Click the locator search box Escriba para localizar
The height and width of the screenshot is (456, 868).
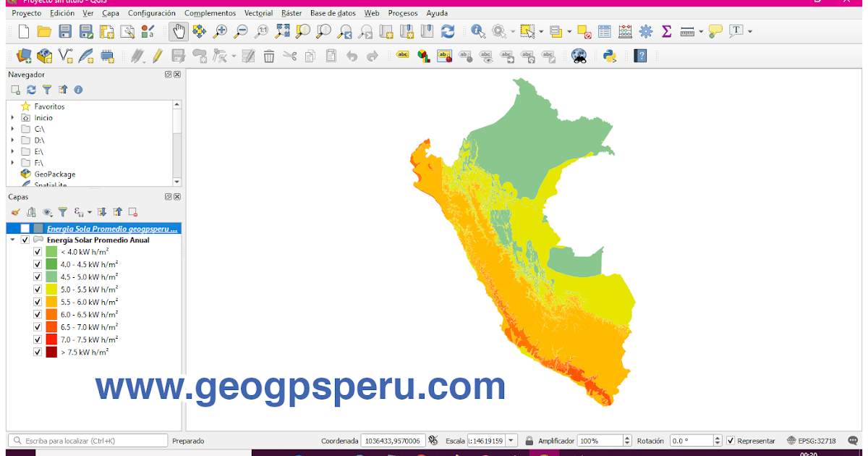pos(88,441)
